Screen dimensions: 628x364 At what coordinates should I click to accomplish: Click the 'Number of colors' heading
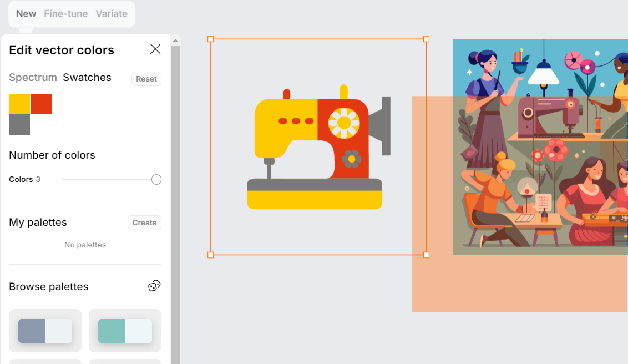[x=52, y=155]
